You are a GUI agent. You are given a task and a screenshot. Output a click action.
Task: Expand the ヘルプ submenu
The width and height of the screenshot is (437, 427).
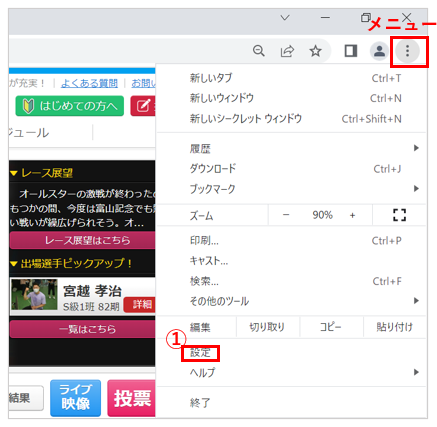(291, 372)
